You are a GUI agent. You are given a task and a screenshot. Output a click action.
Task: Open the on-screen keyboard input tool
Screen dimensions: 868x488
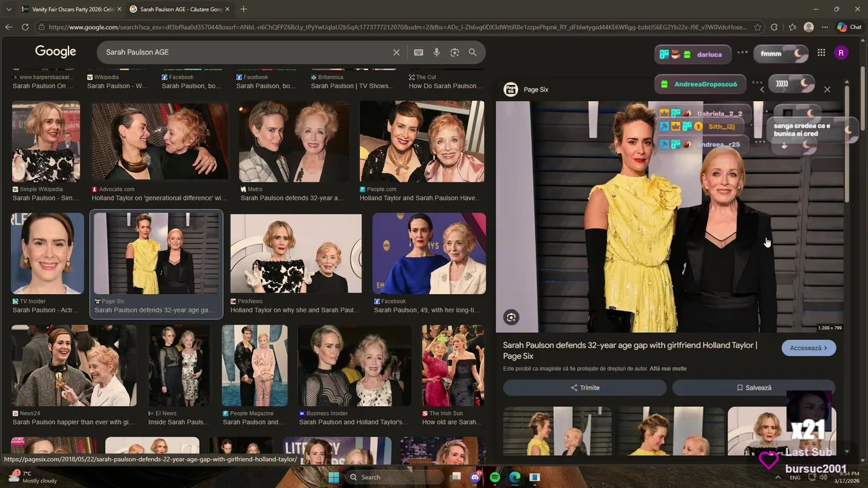tap(418, 52)
